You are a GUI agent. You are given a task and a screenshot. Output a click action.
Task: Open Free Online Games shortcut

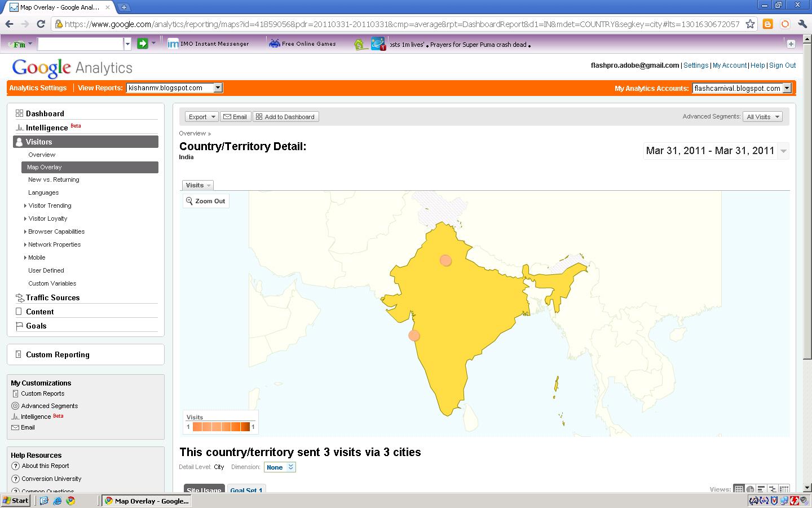(x=302, y=43)
